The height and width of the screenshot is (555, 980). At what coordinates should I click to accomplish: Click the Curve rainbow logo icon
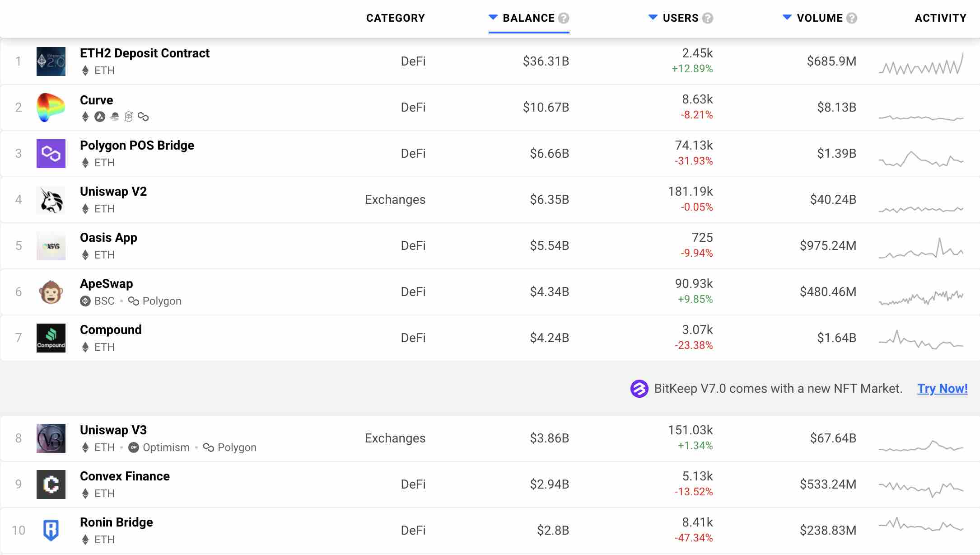51,108
